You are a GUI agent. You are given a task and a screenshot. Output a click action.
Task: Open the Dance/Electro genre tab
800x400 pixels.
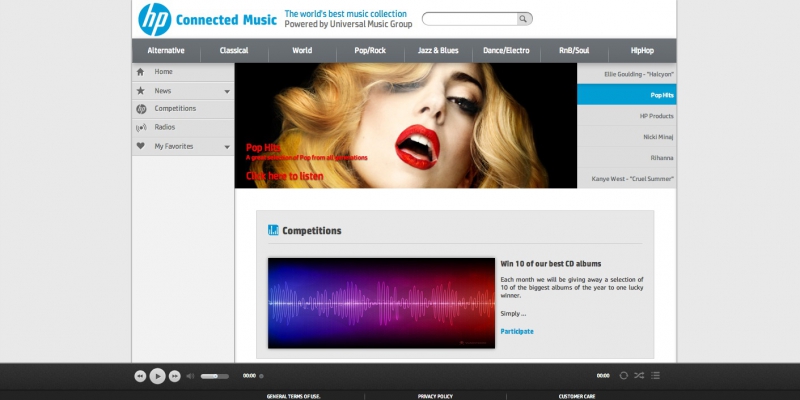[x=506, y=51]
